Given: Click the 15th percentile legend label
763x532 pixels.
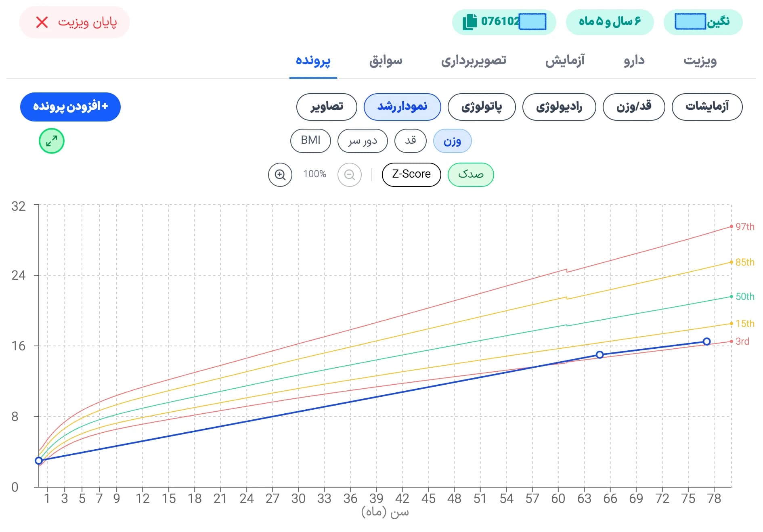Looking at the screenshot, I should (x=745, y=324).
